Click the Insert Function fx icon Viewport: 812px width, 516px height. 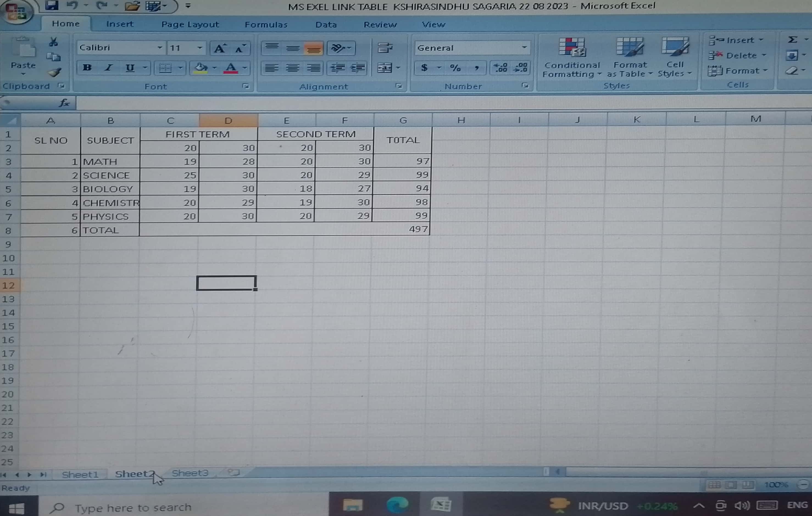(64, 103)
